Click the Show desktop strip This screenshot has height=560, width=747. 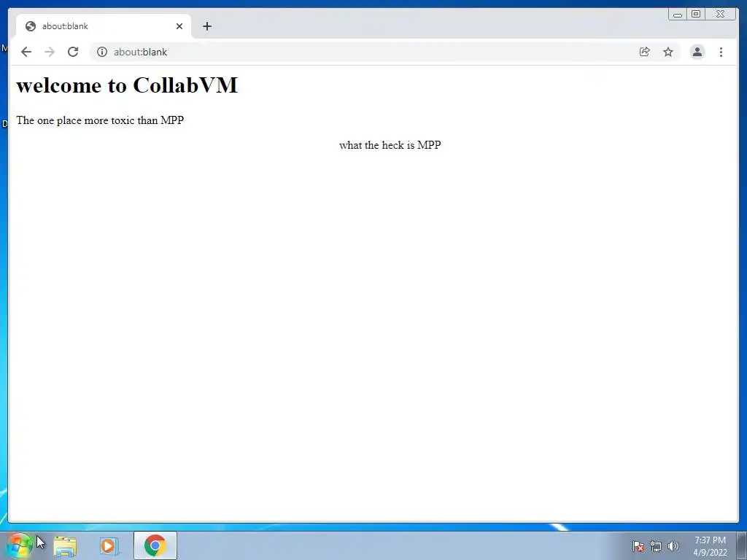click(742, 545)
